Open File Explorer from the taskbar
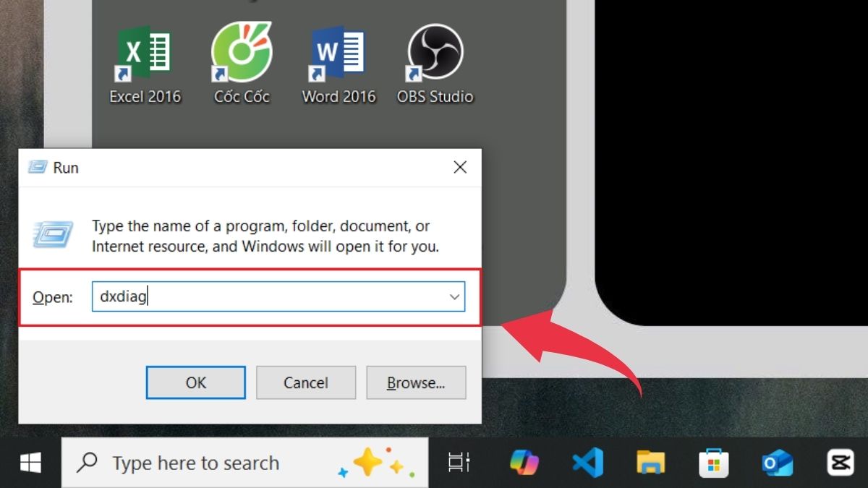Viewport: 868px width, 488px height. pyautogui.click(x=650, y=463)
